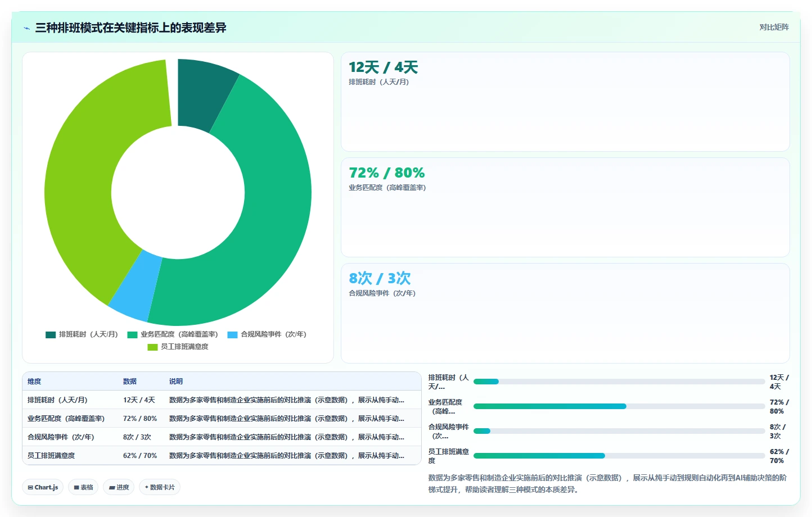Select the 8次 / 3次 metric card

tap(565, 313)
